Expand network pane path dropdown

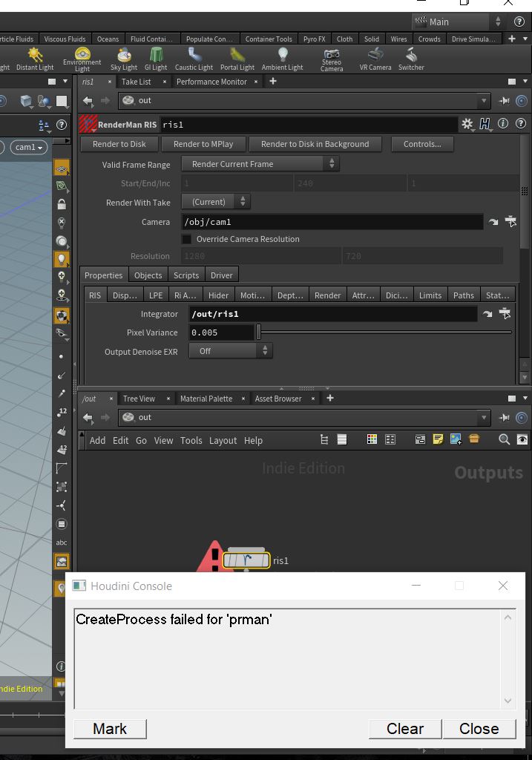(x=484, y=417)
